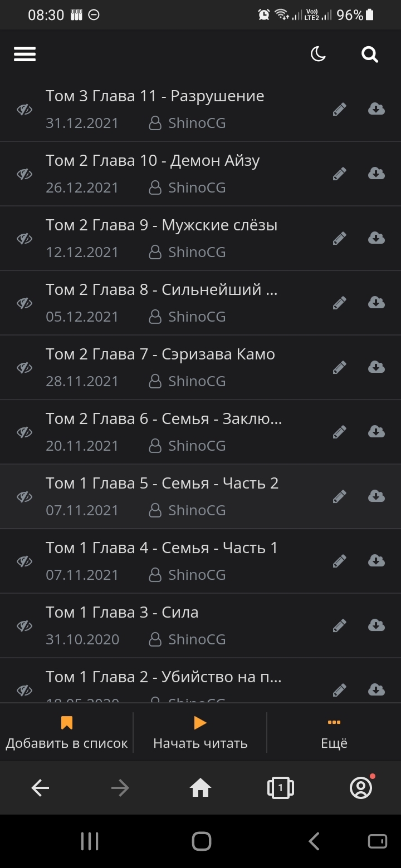Open browser tabs switcher
The width and height of the screenshot is (401, 868).
pyautogui.click(x=280, y=788)
